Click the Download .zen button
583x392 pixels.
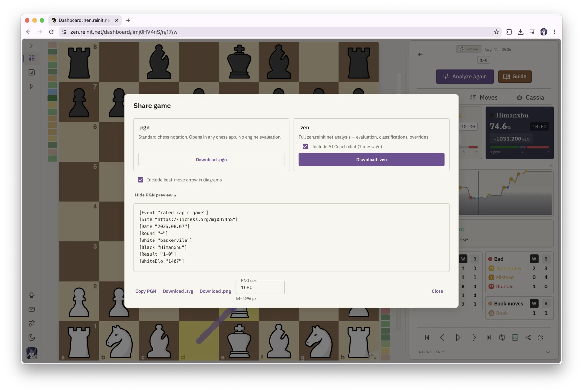pos(371,160)
